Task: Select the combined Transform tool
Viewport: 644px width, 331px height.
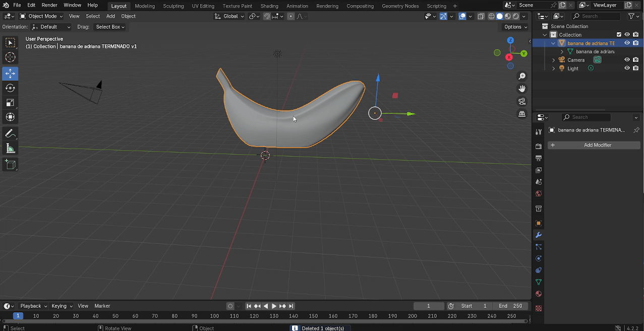Action: coord(10,117)
